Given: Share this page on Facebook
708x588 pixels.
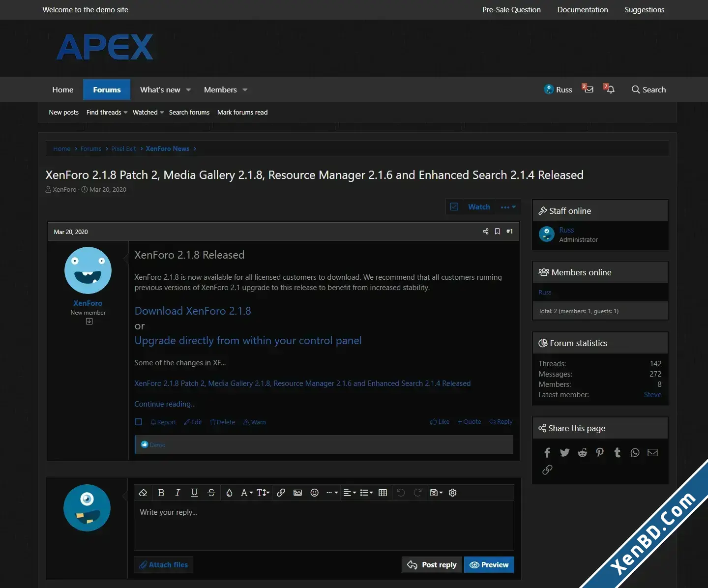Looking at the screenshot, I should (547, 452).
